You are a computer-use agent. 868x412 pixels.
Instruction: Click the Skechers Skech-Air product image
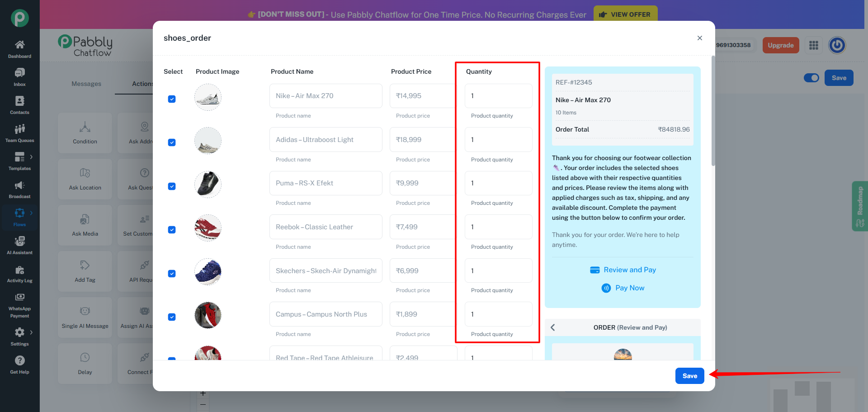(208, 272)
